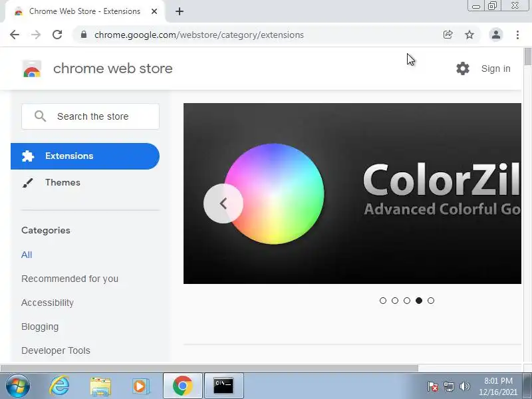Jump to the second carousel slide dot

395,301
